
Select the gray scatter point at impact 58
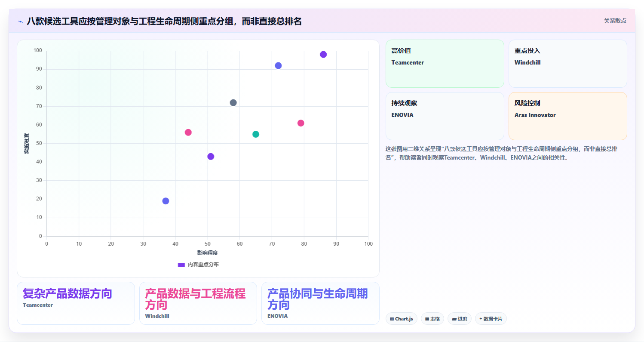(x=233, y=103)
